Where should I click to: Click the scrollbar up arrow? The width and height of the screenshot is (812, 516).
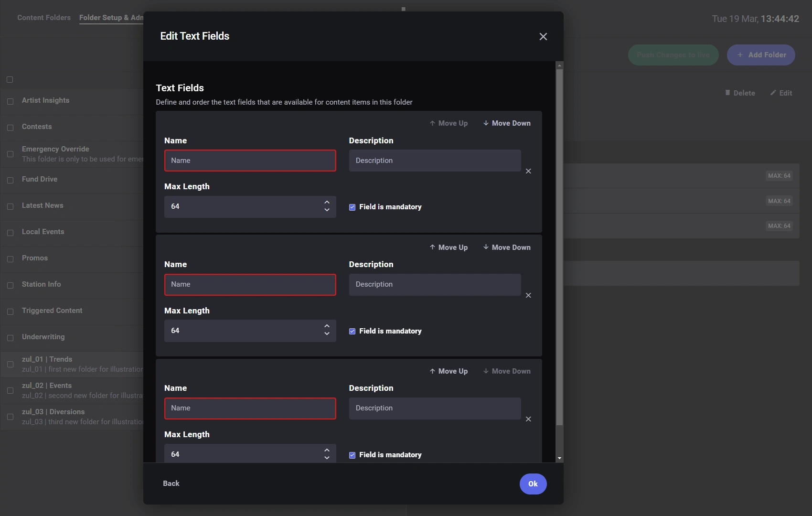click(x=559, y=65)
